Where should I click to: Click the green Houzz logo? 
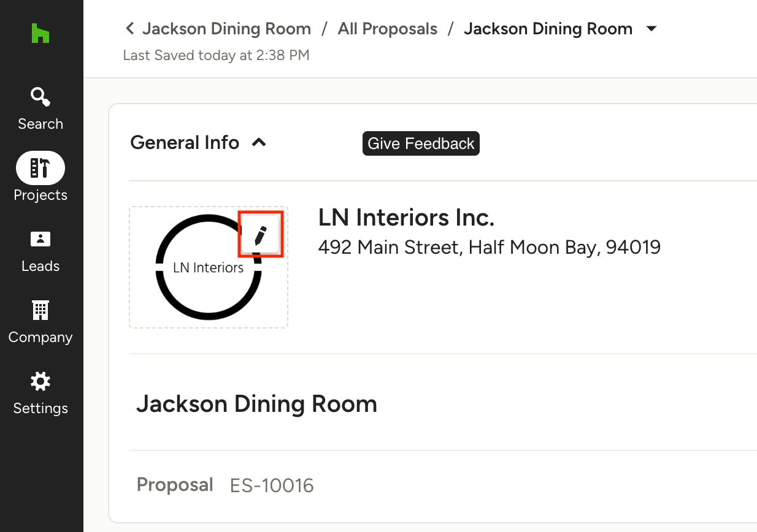coord(40,33)
